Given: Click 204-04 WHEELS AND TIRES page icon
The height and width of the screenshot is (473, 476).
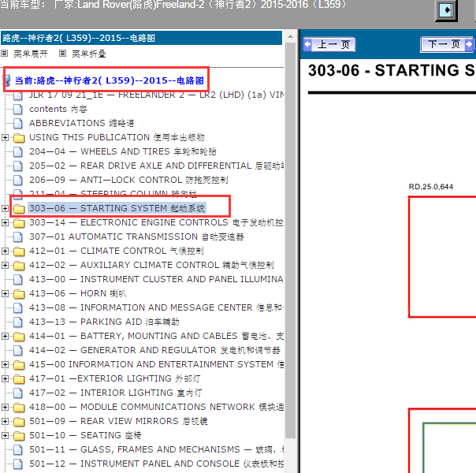Looking at the screenshot, I should click(18, 151).
